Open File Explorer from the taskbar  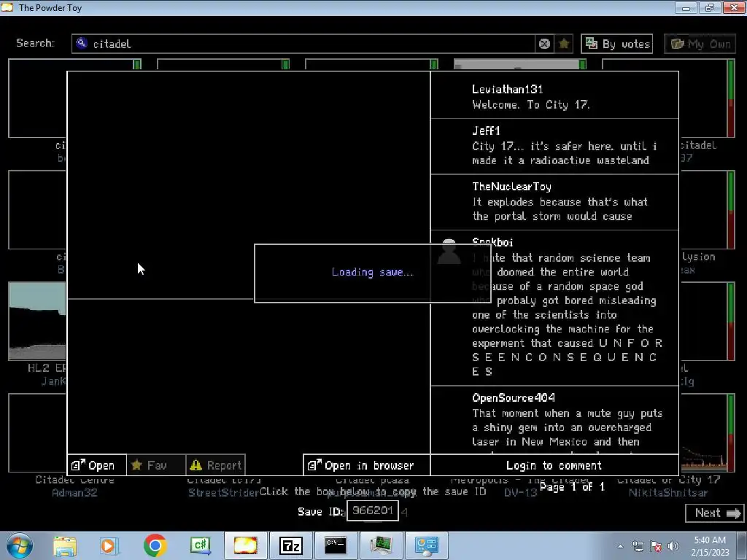click(65, 545)
